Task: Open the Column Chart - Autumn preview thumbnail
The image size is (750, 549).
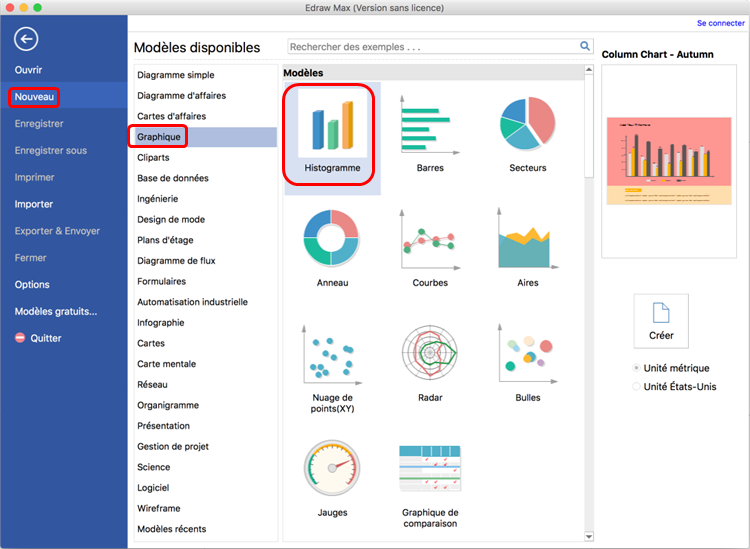Action: pos(669,161)
